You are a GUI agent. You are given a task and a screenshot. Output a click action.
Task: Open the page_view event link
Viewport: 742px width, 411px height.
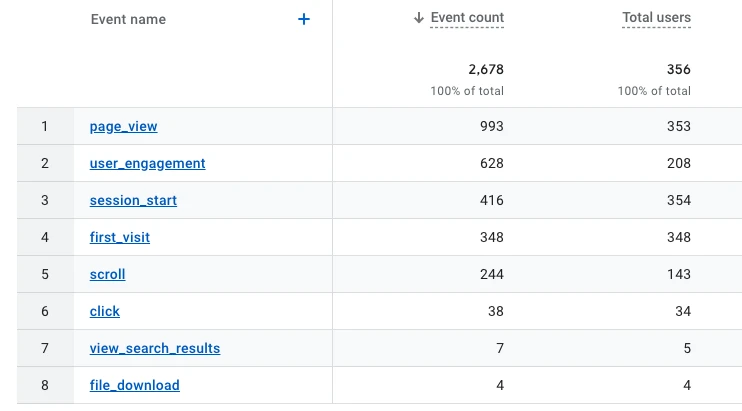pos(123,127)
